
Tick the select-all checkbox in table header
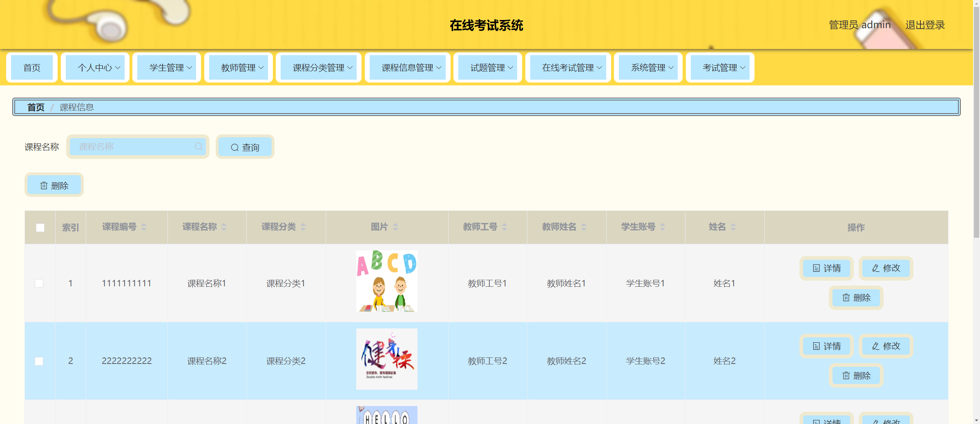click(x=40, y=228)
